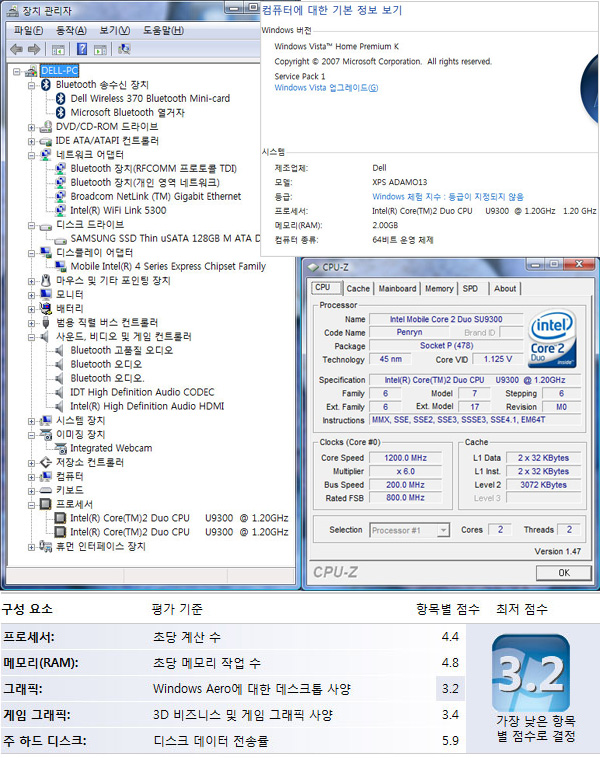600x758 pixels.
Task: Collapse the 네트워크 어댑터 category
Action: coord(31,156)
